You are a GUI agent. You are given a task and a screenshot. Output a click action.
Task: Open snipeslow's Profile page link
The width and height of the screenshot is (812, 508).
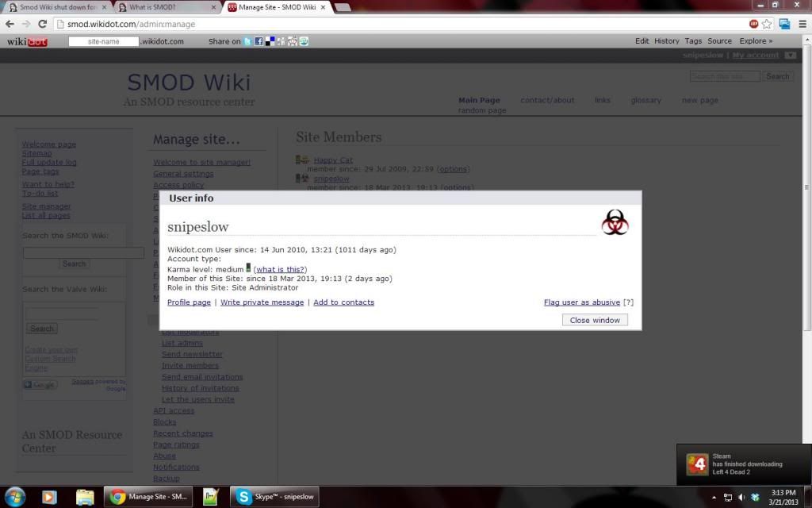[x=189, y=302]
